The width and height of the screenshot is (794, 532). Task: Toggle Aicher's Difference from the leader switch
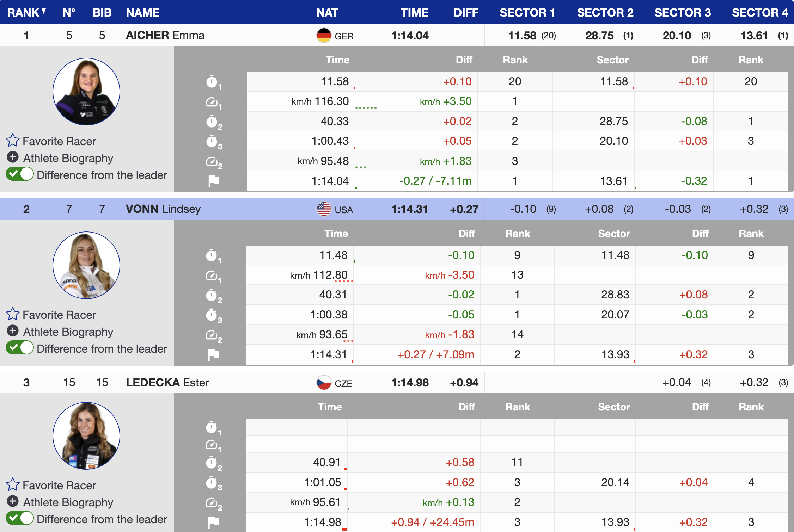coord(20,174)
